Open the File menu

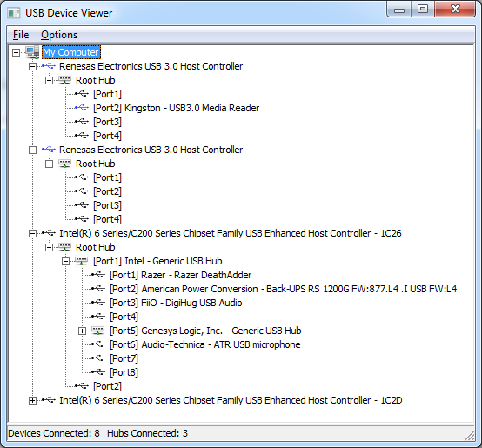[21, 35]
